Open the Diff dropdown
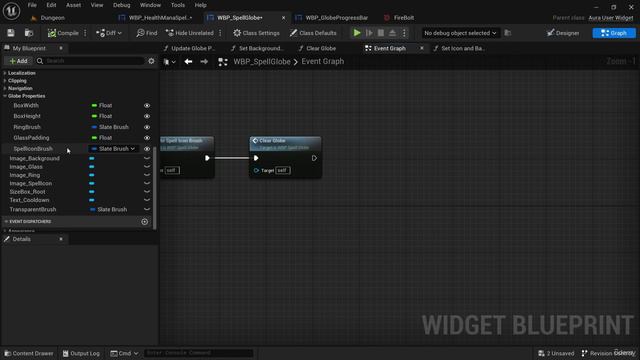The image size is (640, 360). (x=109, y=33)
